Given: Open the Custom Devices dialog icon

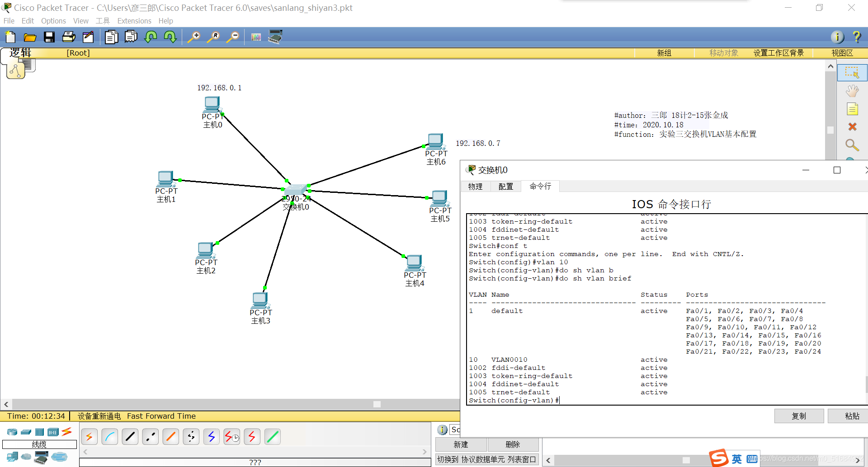Looking at the screenshot, I should click(x=275, y=37).
